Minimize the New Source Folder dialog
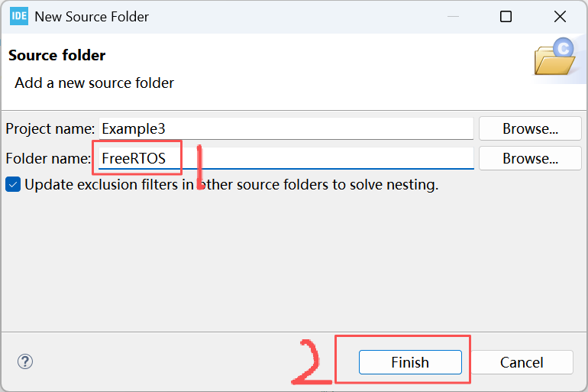 454,17
